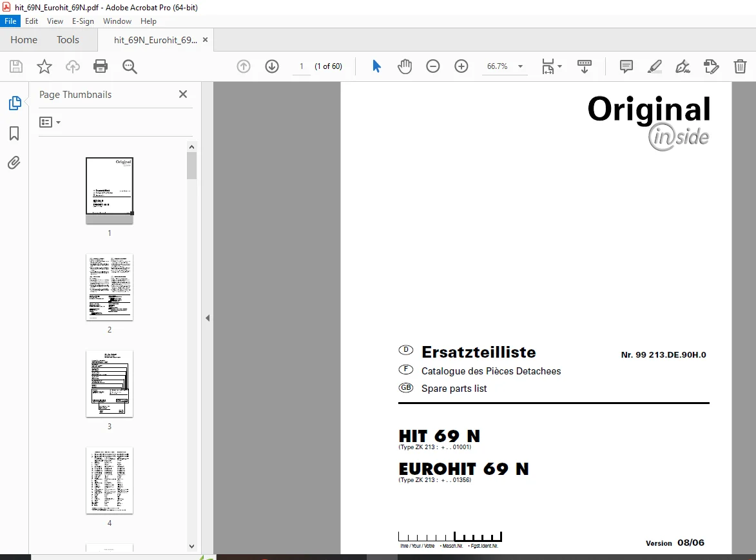Click the 'Spare parts list' text
Image resolution: width=756 pixels, height=560 pixels.
454,389
